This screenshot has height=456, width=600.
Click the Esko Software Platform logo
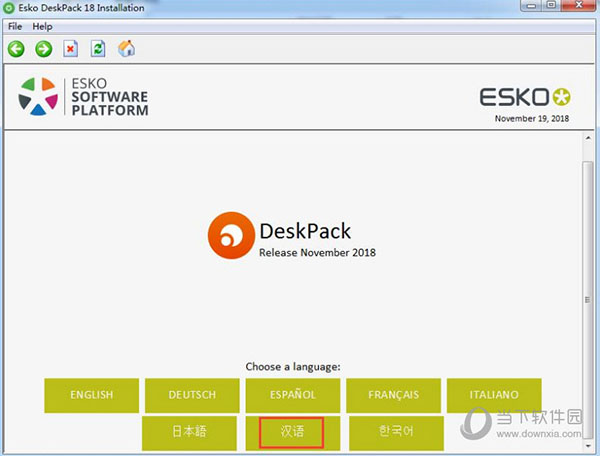pyautogui.click(x=83, y=97)
